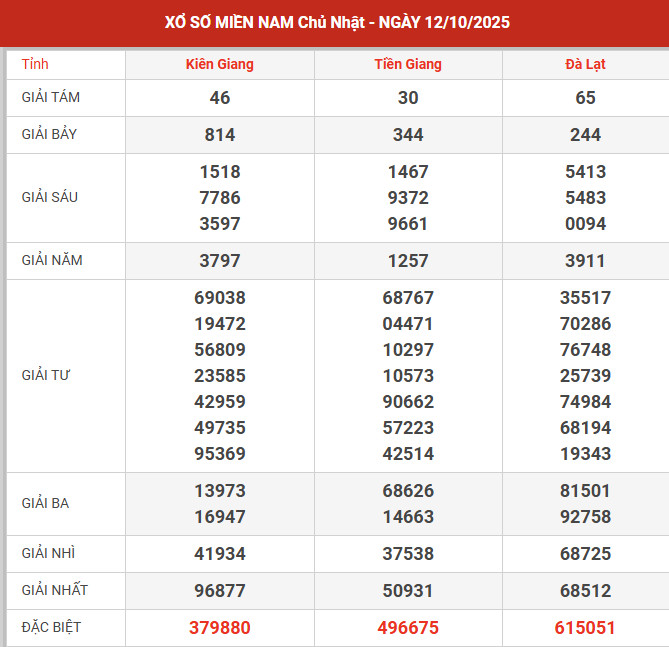Select the 'GIẢI TÁM' row label
This screenshot has height=647, width=669.
(51, 97)
